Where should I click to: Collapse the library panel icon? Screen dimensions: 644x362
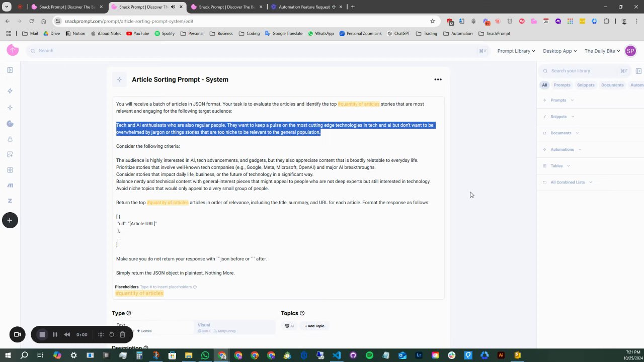[638, 71]
